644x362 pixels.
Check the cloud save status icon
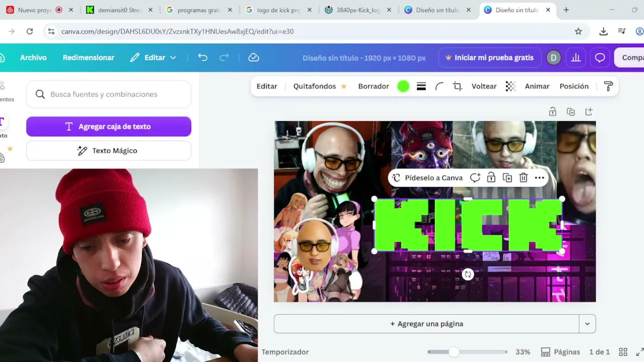pyautogui.click(x=254, y=58)
